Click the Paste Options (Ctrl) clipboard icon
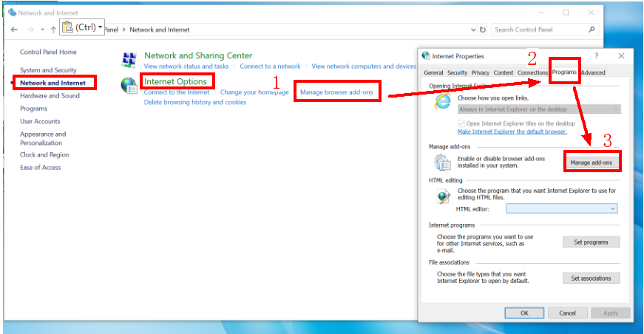 pos(68,28)
